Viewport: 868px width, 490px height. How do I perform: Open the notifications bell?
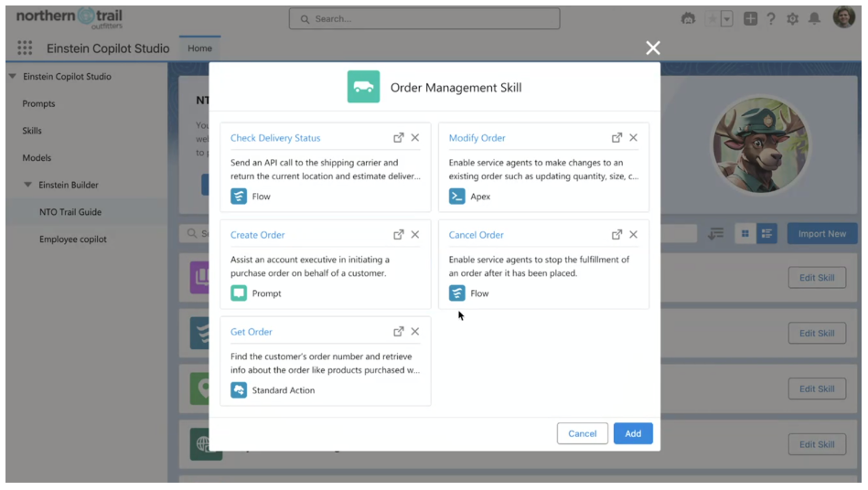814,19
